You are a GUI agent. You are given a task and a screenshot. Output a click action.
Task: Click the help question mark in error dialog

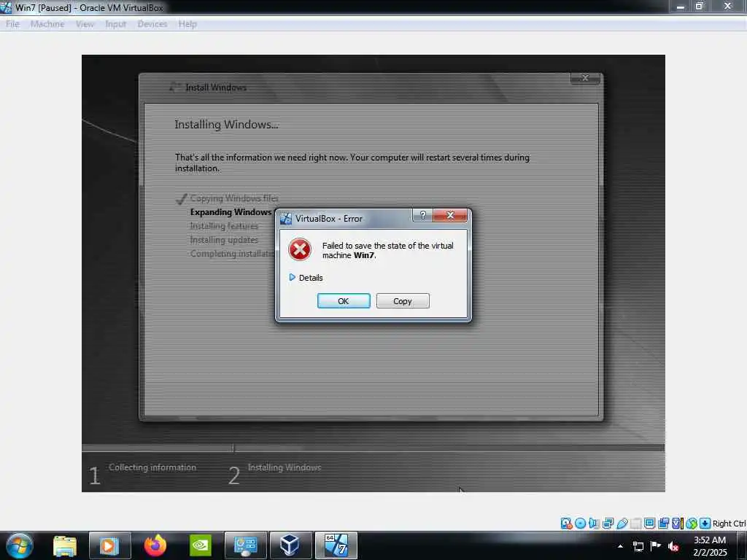pyautogui.click(x=422, y=215)
